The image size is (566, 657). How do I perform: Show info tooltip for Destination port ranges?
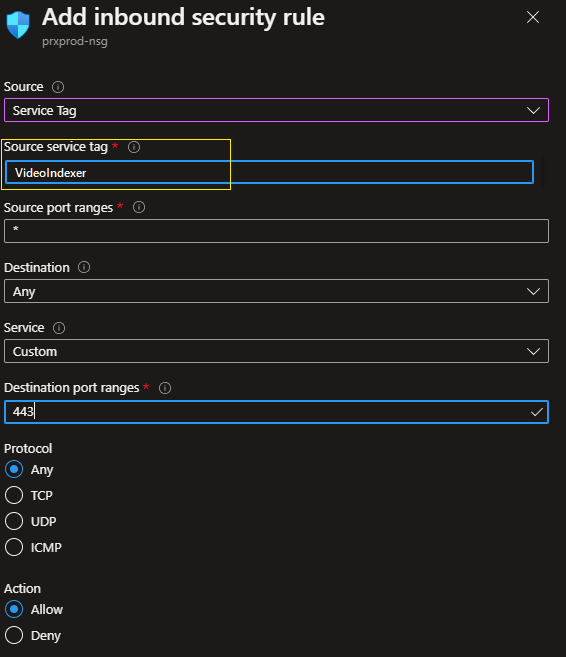tap(165, 388)
